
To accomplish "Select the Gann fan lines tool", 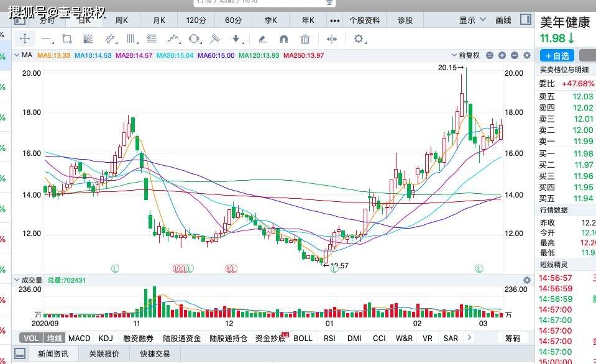I will 88,39.
